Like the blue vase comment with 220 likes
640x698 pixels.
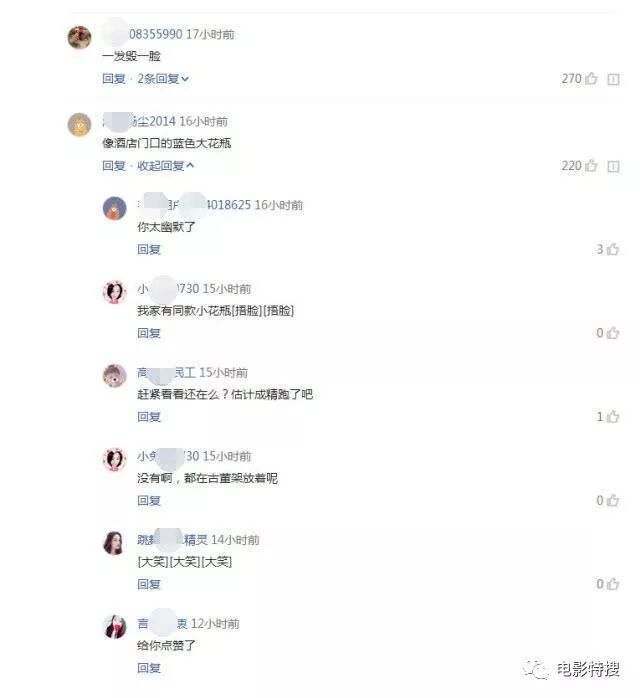pyautogui.click(x=591, y=166)
